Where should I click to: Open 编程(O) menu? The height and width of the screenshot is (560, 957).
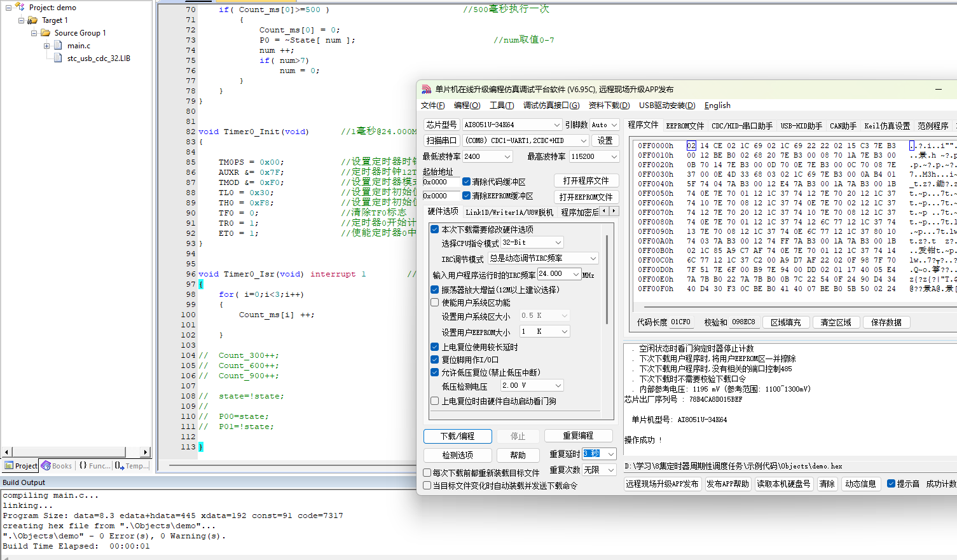467,106
